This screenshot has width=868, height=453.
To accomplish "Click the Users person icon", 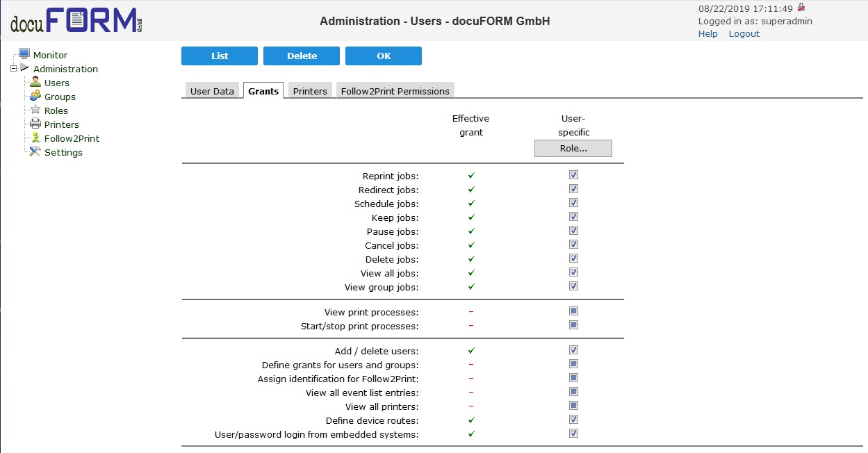I will tap(35, 82).
